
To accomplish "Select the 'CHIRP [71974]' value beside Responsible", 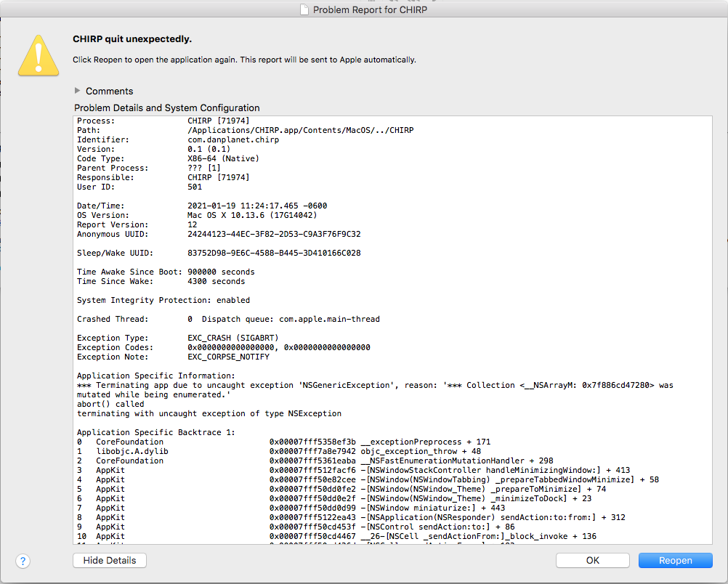I will coord(218,177).
